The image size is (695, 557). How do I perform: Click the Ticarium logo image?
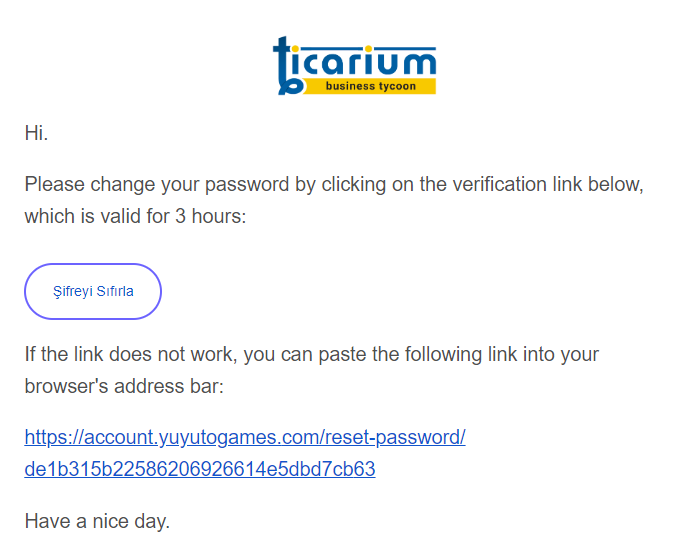pyautogui.click(x=354, y=66)
